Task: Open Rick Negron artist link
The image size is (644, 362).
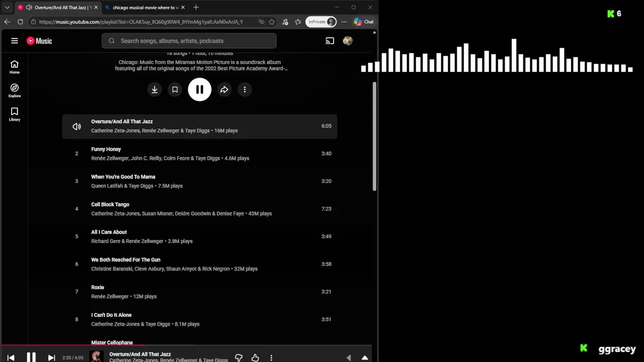Action: [x=216, y=269]
